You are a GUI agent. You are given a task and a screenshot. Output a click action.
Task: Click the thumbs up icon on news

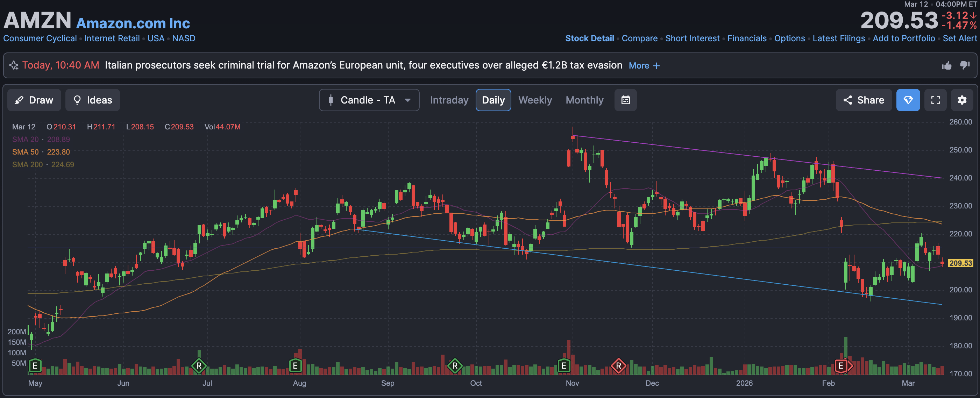(946, 65)
